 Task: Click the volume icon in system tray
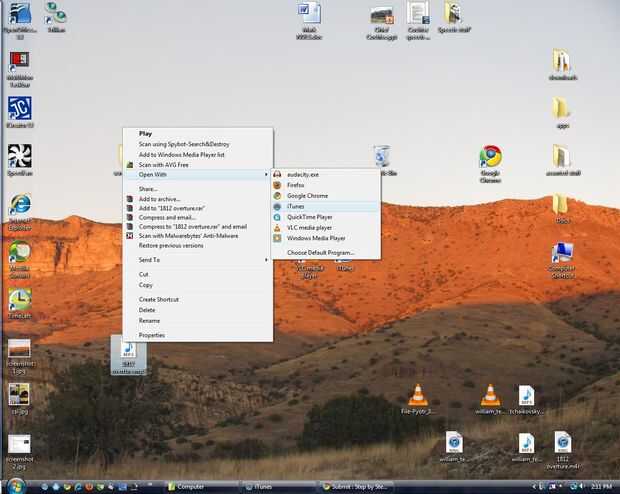pyautogui.click(x=581, y=486)
